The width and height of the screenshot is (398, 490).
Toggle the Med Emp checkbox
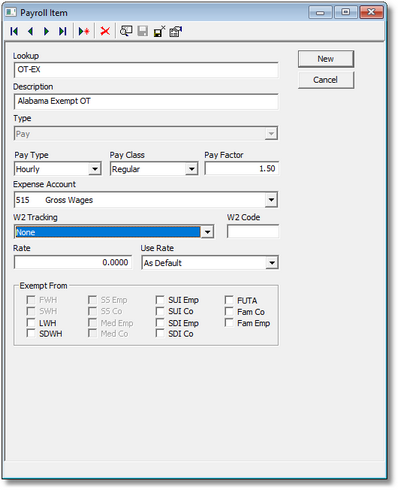click(x=92, y=323)
